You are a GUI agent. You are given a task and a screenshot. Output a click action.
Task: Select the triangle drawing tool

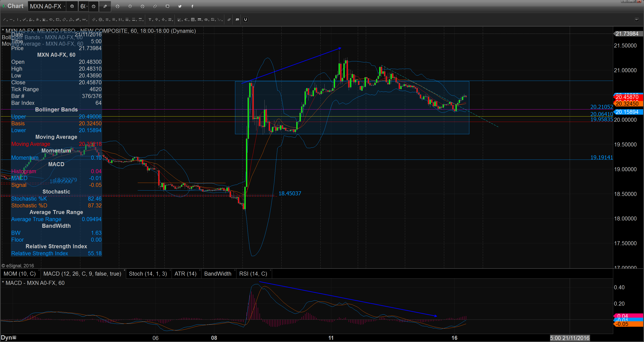[71, 20]
